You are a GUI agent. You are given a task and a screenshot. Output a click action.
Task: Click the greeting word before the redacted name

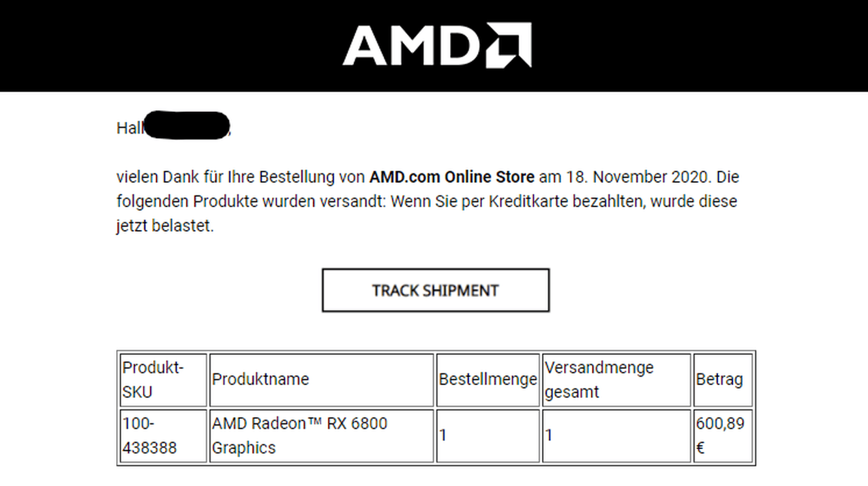(130, 128)
